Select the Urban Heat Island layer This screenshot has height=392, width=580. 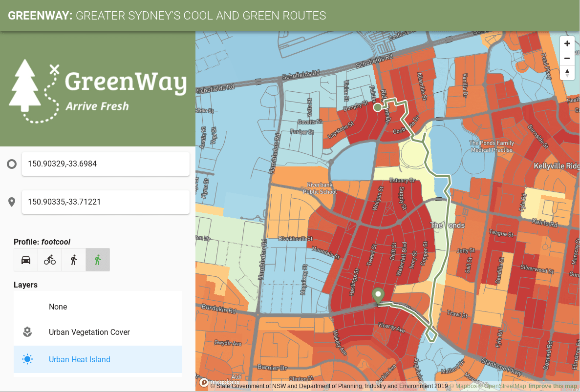tap(98, 359)
